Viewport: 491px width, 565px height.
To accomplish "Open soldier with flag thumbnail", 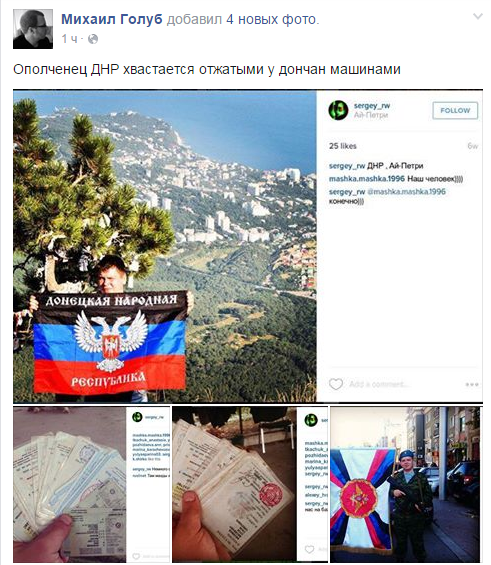I will [405, 484].
